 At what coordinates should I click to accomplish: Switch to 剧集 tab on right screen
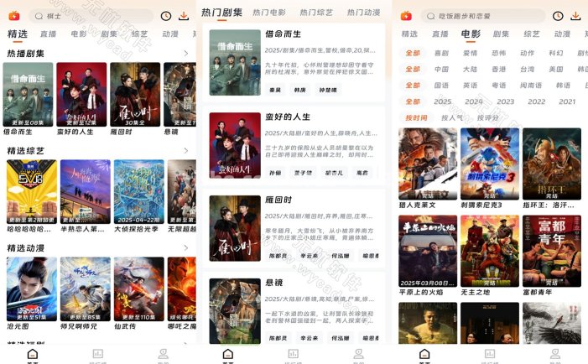pyautogui.click(x=501, y=34)
